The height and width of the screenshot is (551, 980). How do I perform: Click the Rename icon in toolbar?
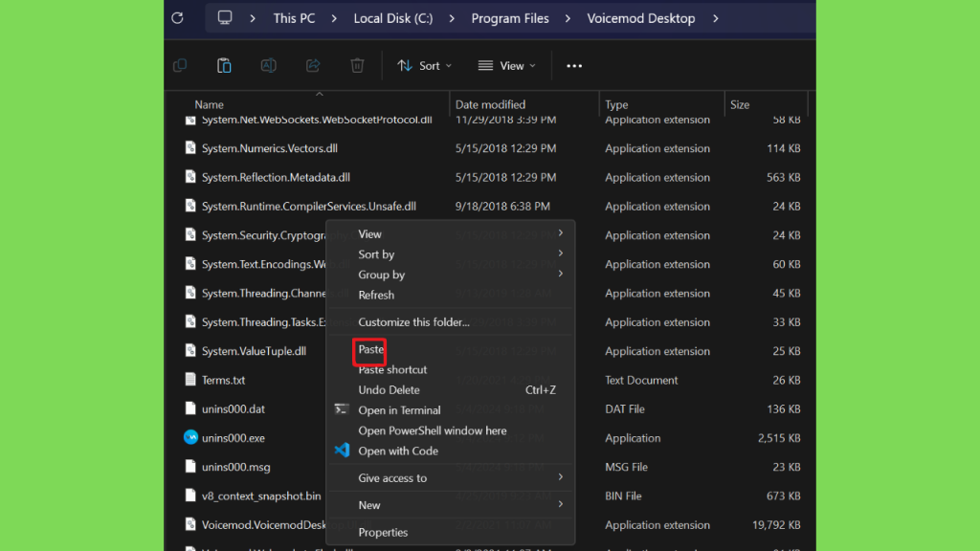pos(269,66)
